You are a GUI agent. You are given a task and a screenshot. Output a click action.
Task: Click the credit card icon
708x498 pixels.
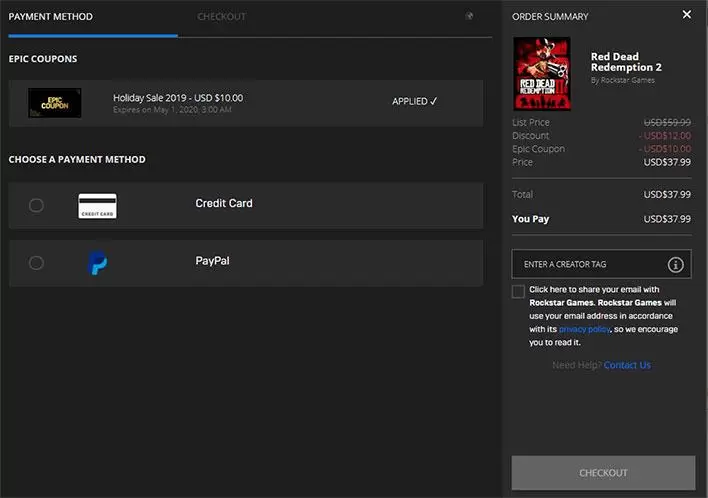98,206
